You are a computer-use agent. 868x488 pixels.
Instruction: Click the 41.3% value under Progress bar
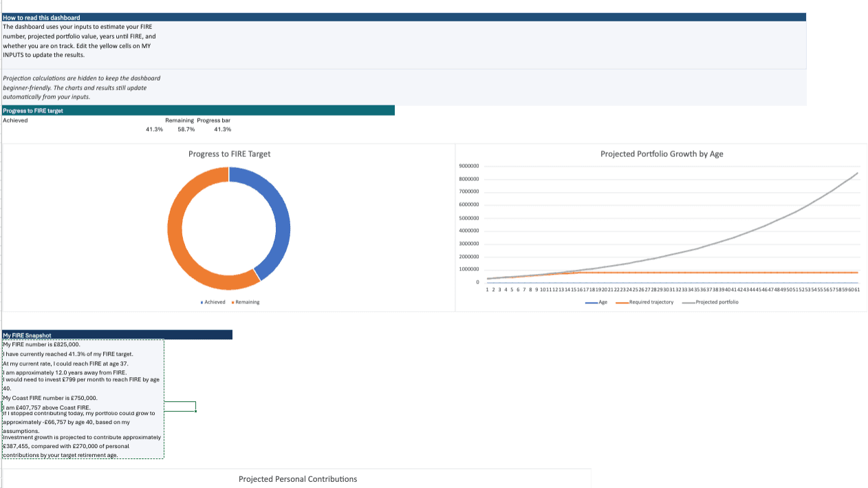click(x=223, y=129)
